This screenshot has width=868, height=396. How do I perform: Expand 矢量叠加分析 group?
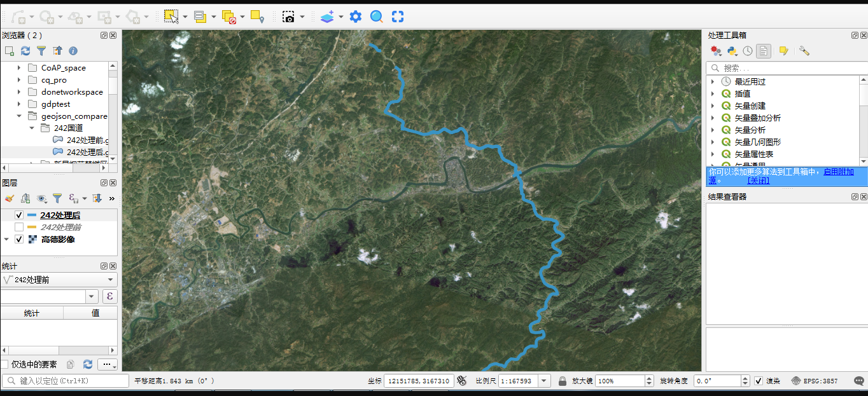coord(713,118)
